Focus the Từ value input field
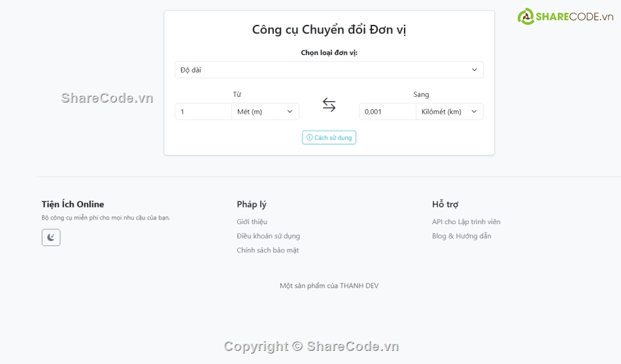The width and height of the screenshot is (621, 364). [203, 112]
